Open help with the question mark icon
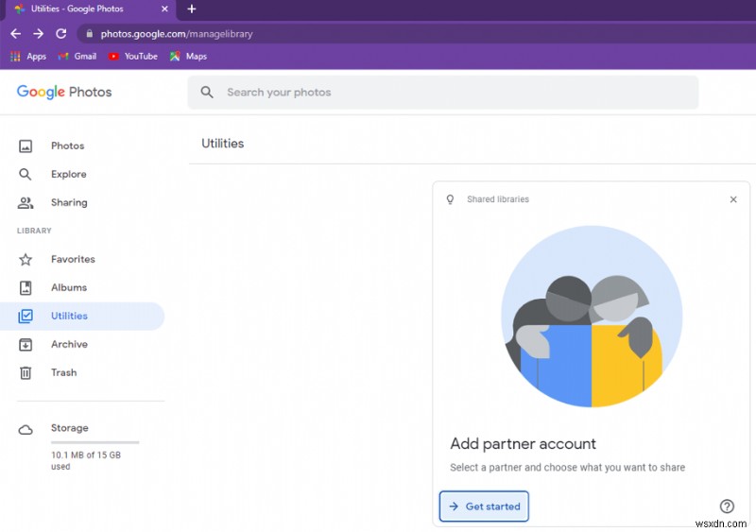 pyautogui.click(x=727, y=506)
